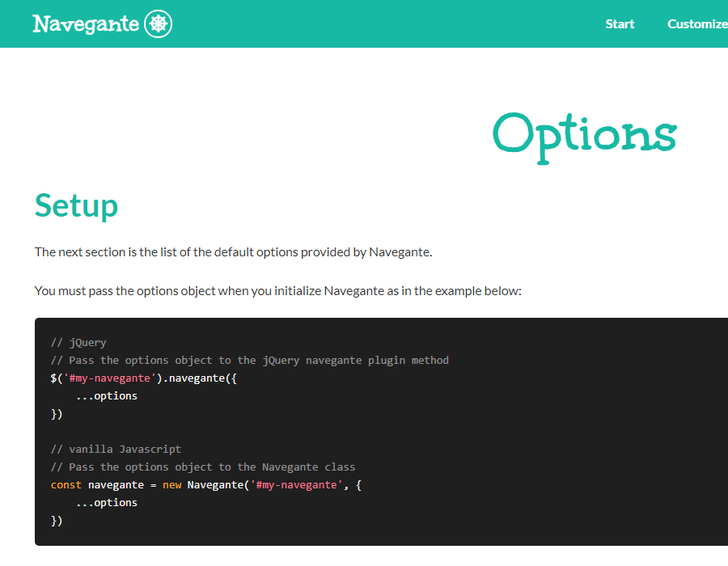728x566 pixels.
Task: Click the "...options" line under the Navegante constructor
Action: [106, 502]
